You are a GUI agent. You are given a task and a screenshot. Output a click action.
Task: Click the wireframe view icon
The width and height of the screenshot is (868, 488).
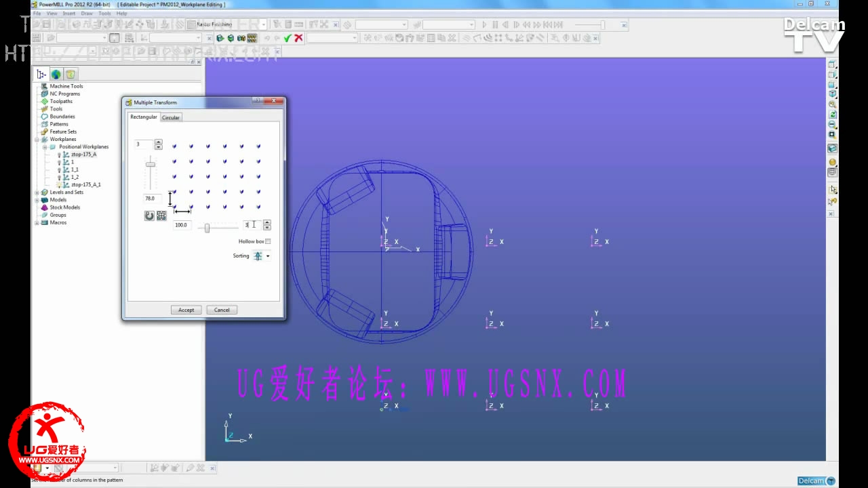tap(833, 172)
